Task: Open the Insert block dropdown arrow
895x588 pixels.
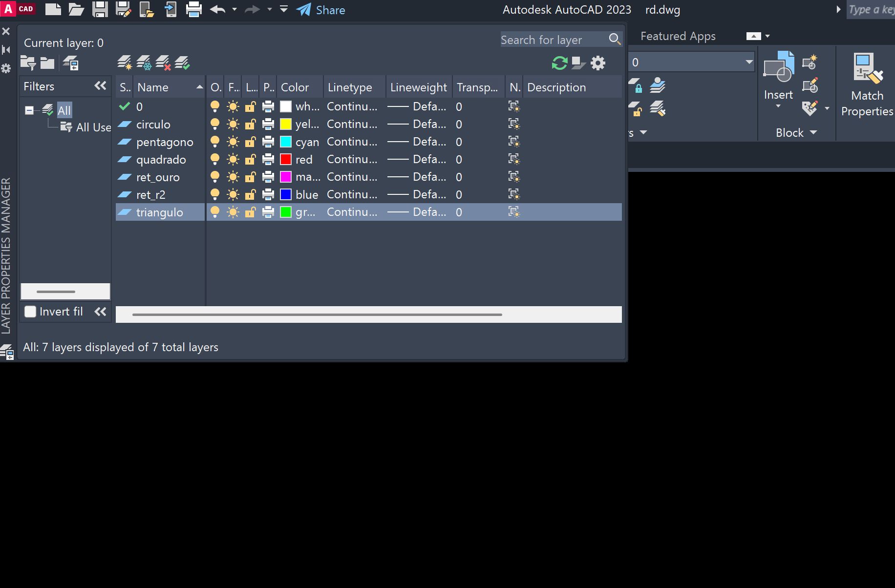Action: (778, 106)
